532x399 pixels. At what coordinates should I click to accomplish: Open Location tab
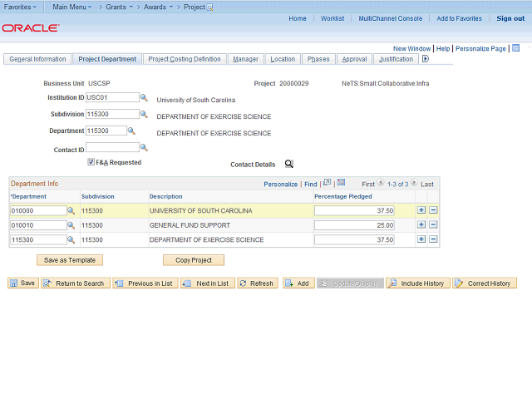[x=283, y=59]
